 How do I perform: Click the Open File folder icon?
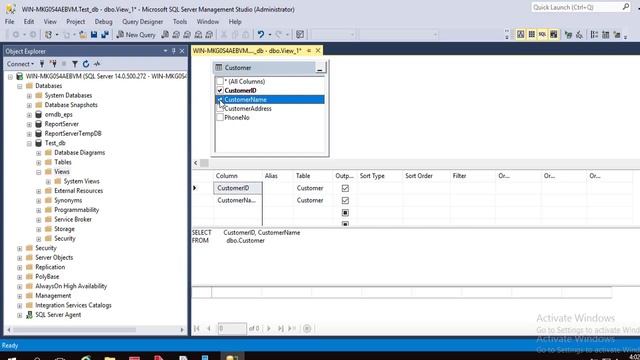(83, 35)
